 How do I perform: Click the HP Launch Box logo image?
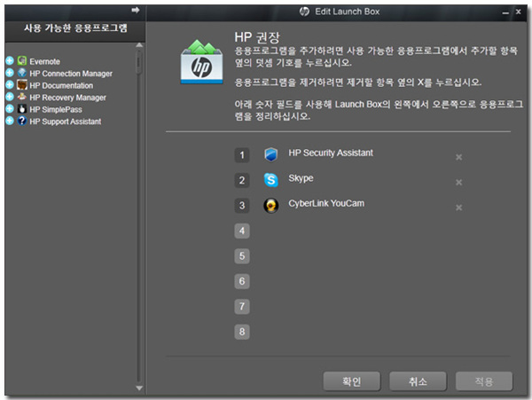point(201,62)
